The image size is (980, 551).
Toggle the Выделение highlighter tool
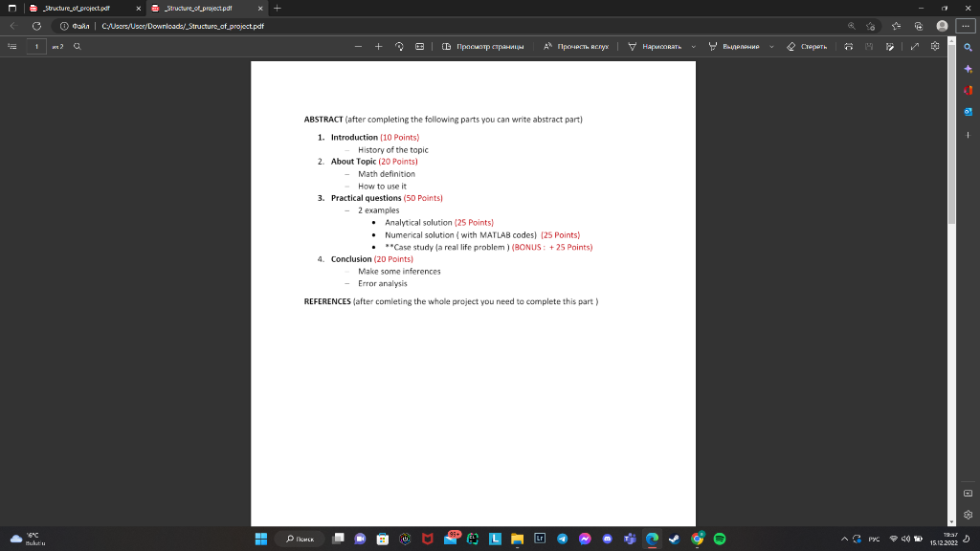tap(733, 45)
